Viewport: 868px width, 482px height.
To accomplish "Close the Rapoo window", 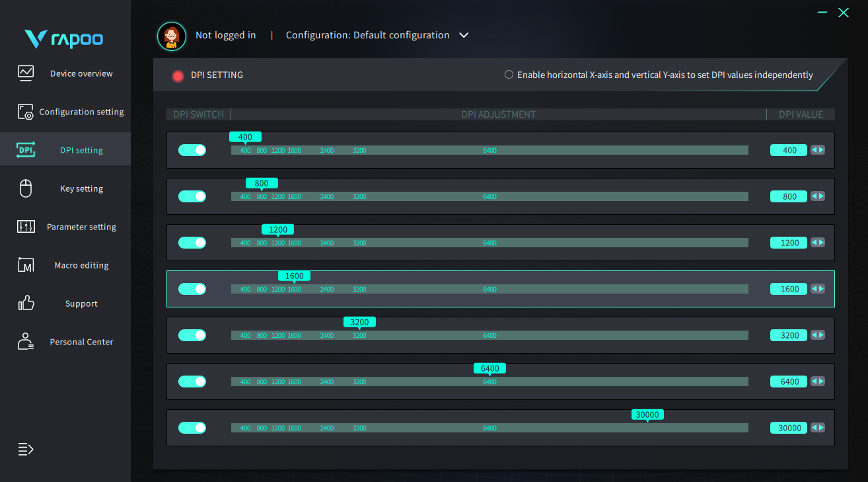I will coord(844,13).
